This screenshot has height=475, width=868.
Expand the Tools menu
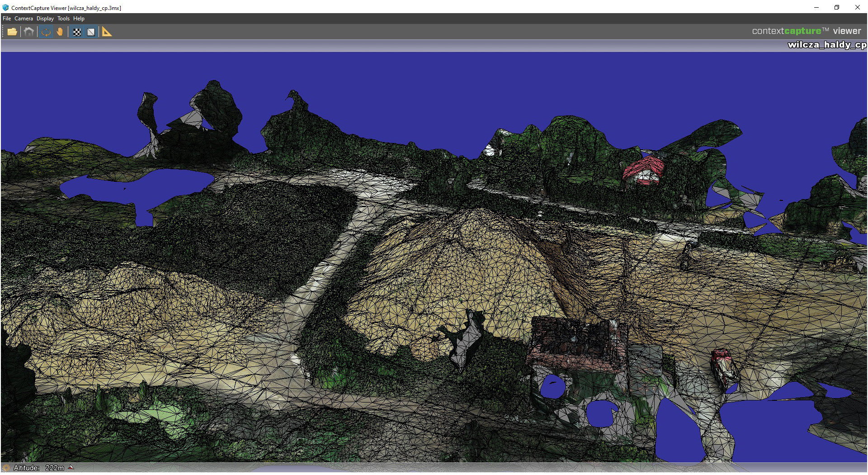(x=63, y=19)
